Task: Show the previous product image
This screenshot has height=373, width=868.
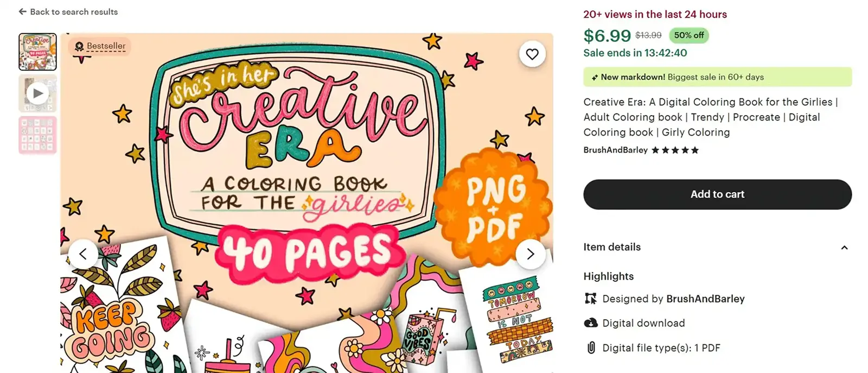Action: coord(84,254)
